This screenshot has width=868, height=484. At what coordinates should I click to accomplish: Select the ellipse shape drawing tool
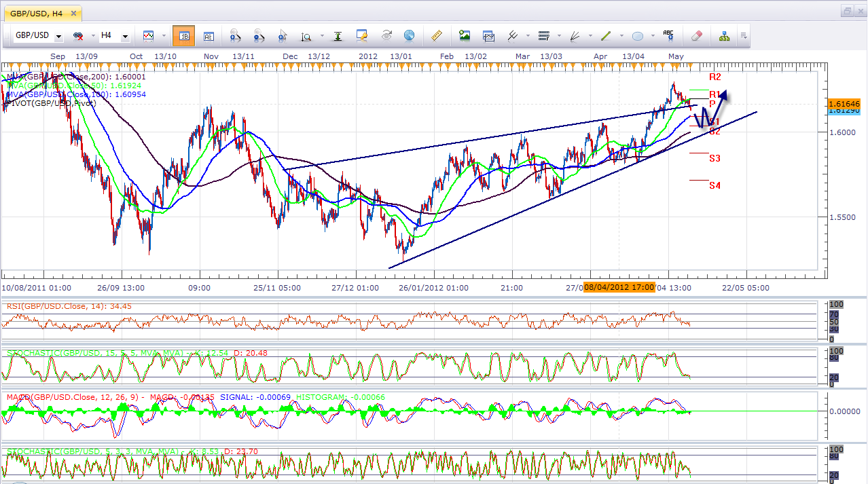tap(637, 35)
